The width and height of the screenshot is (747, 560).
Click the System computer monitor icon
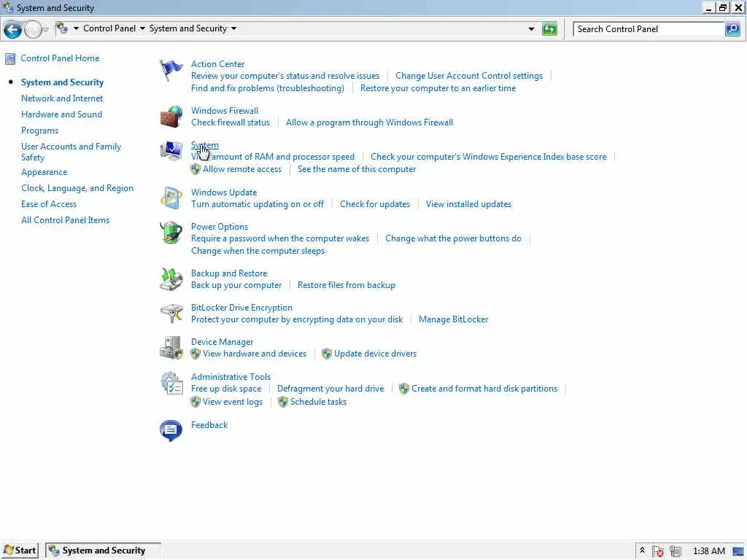tap(171, 151)
